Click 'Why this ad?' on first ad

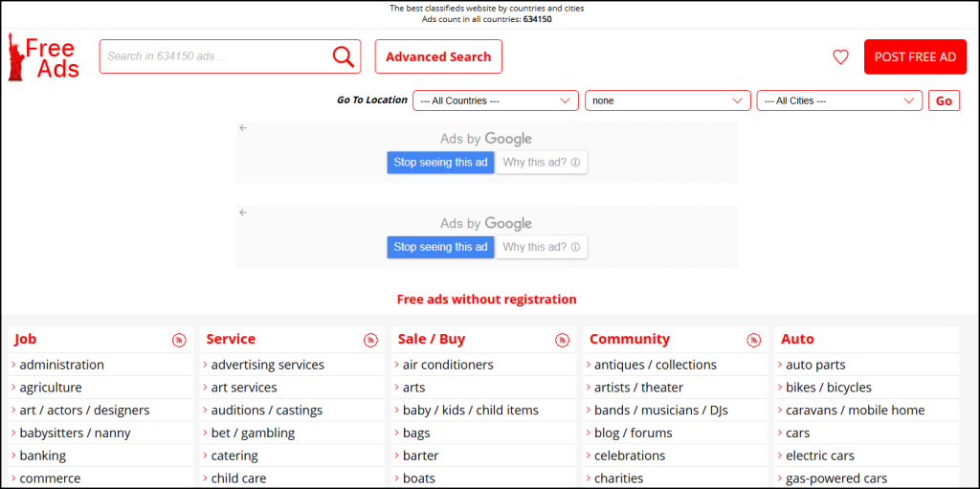pyautogui.click(x=542, y=163)
